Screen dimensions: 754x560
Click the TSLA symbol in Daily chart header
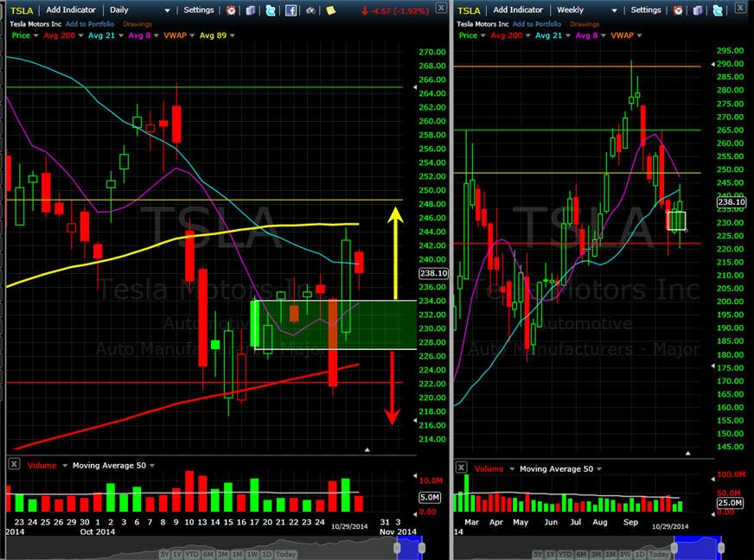click(22, 10)
